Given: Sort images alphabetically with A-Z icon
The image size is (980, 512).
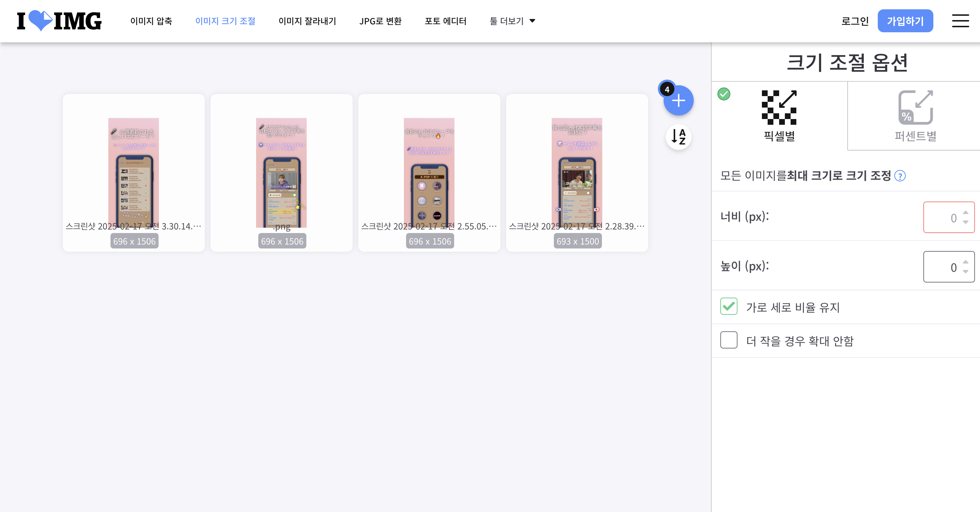Looking at the screenshot, I should pyautogui.click(x=678, y=137).
